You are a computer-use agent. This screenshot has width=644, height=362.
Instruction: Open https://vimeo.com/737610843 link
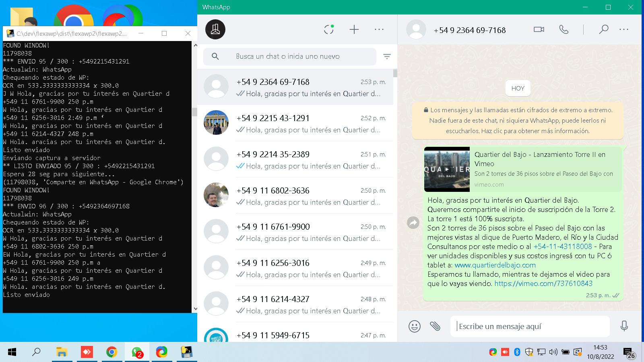click(543, 284)
